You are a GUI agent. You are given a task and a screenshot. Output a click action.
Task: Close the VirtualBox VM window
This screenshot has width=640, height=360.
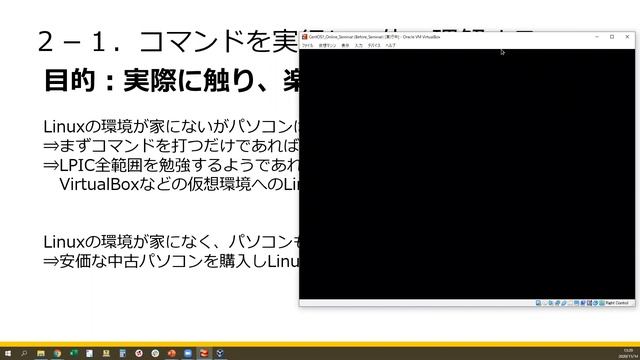(x=627, y=37)
